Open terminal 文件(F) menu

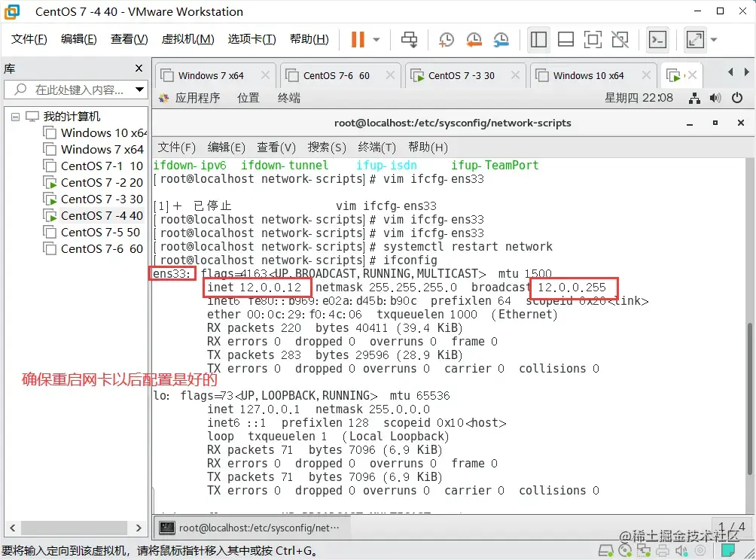pyautogui.click(x=176, y=148)
